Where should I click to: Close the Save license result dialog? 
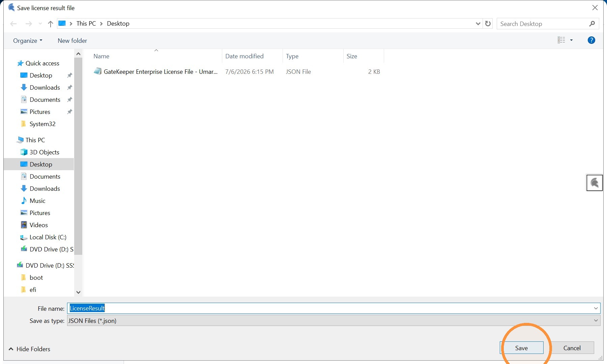point(595,8)
